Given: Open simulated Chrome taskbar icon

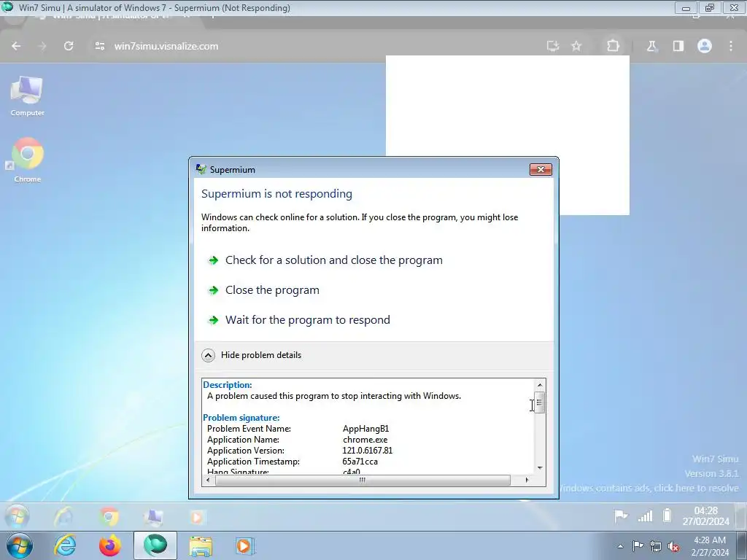Looking at the screenshot, I should (109, 517).
